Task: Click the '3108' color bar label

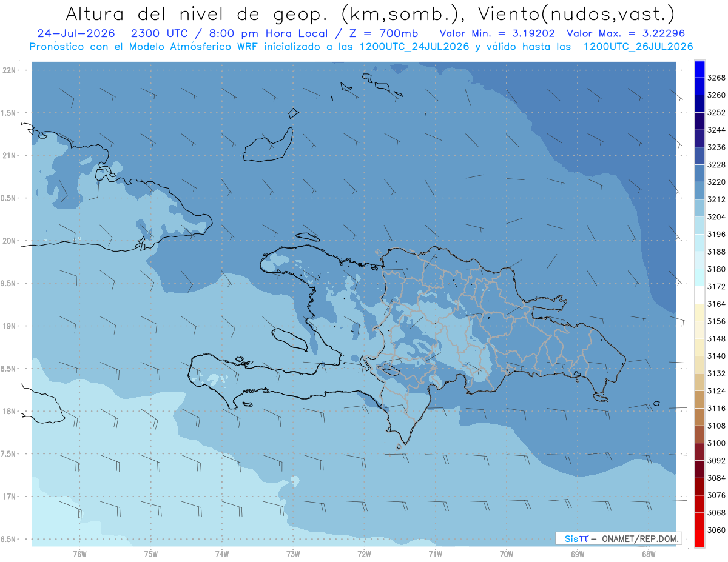Action: (x=716, y=426)
